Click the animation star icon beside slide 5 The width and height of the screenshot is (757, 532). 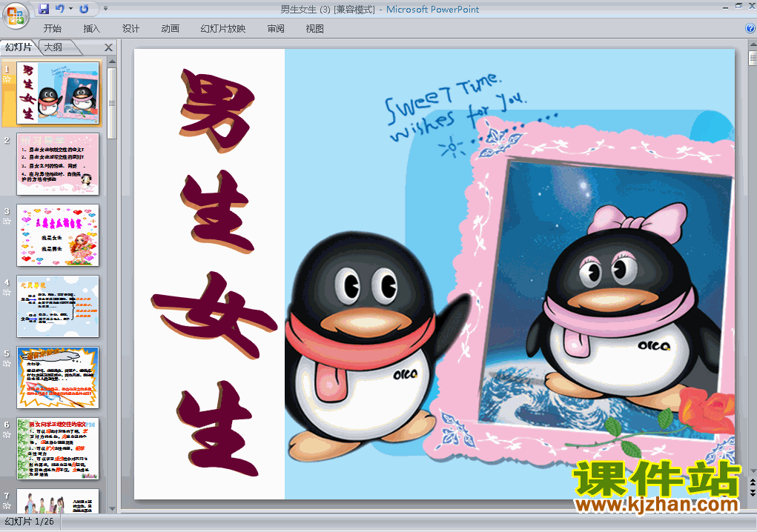[7, 363]
